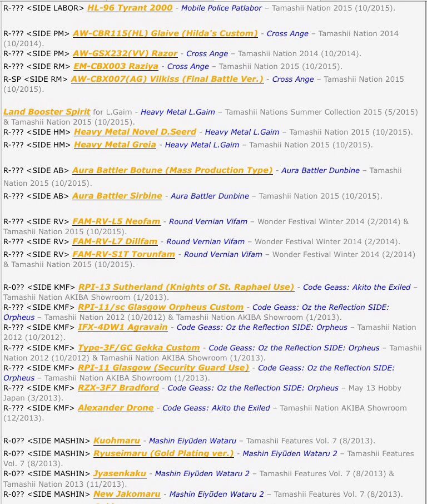This screenshot has height=504, width=427.
Task: Click Round Vernian Vifam text beside Neofam
Action: coord(208,221)
